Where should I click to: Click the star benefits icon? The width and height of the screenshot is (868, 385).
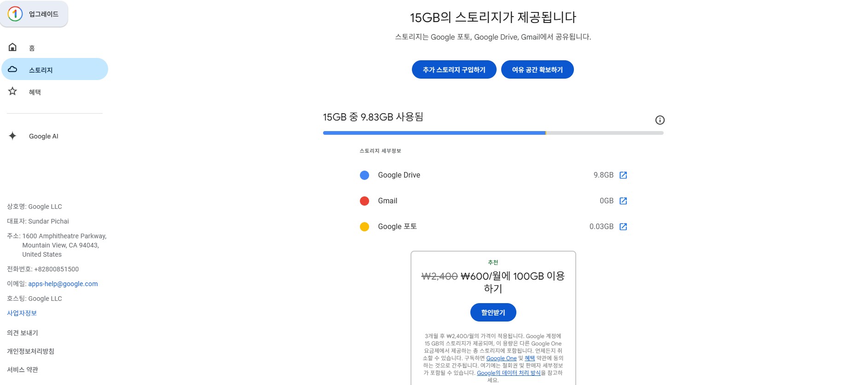(x=12, y=91)
